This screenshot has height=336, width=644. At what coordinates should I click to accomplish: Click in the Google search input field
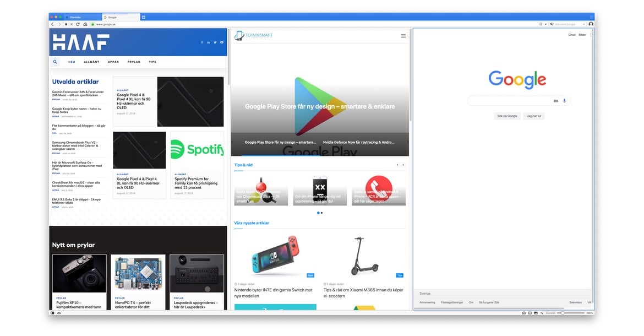pyautogui.click(x=509, y=101)
